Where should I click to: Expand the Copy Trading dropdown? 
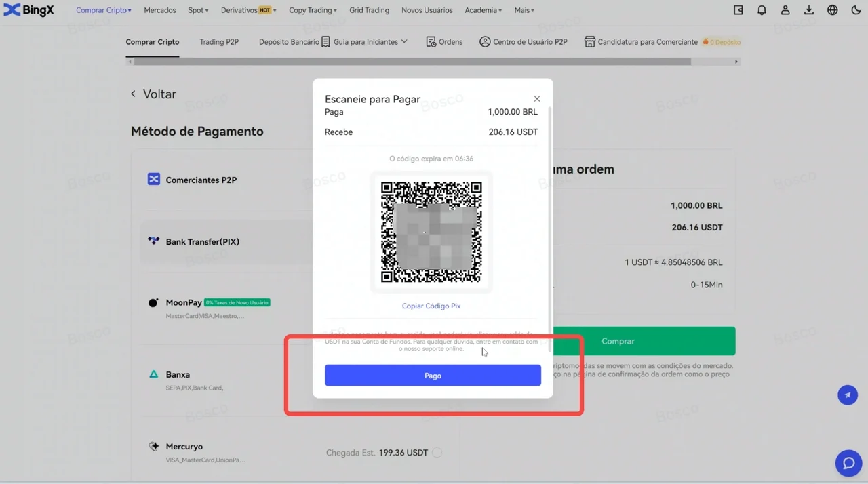click(x=313, y=10)
